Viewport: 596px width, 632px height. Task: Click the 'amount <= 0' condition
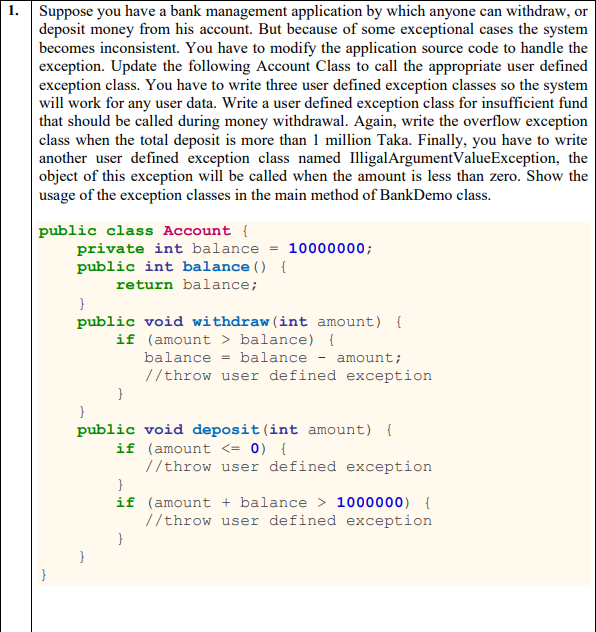pyautogui.click(x=207, y=448)
